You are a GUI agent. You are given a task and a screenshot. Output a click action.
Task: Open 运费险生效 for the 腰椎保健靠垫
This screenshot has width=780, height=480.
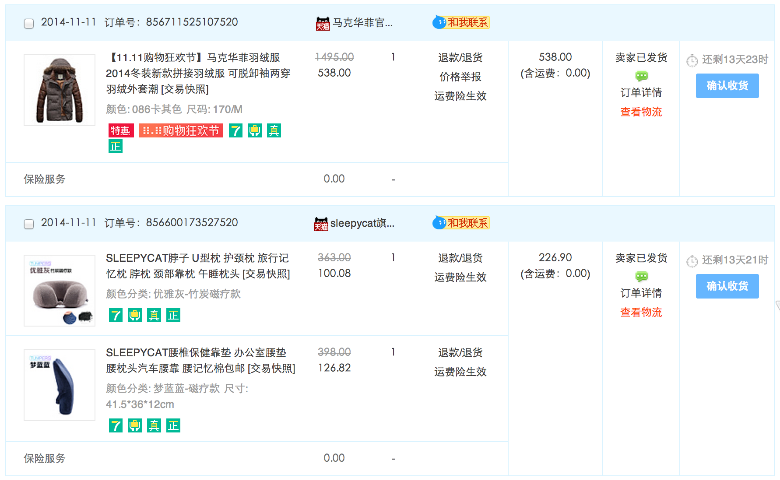pyautogui.click(x=460, y=372)
